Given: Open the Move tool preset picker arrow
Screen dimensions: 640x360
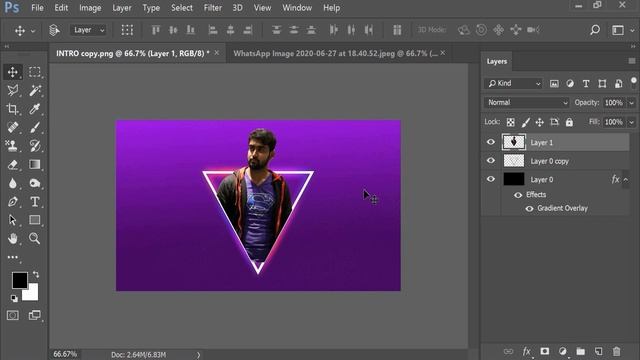Looking at the screenshot, I should (x=33, y=31).
